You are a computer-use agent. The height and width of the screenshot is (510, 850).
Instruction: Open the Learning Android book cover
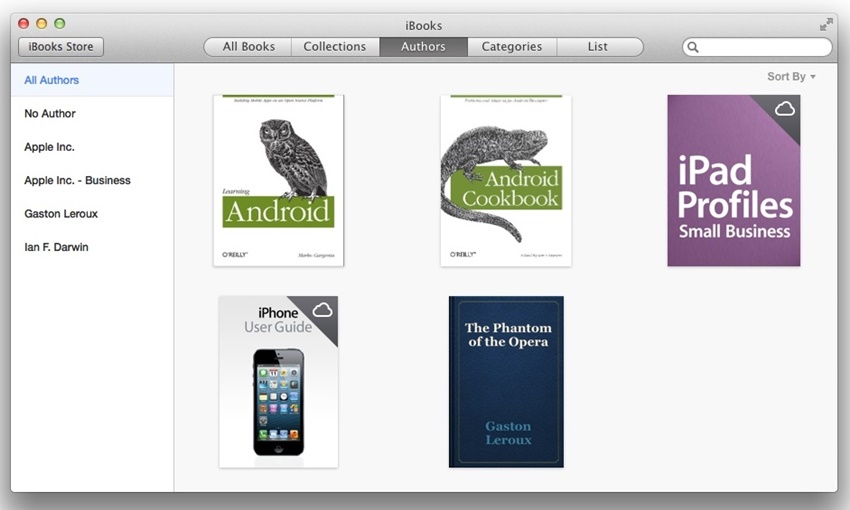279,180
